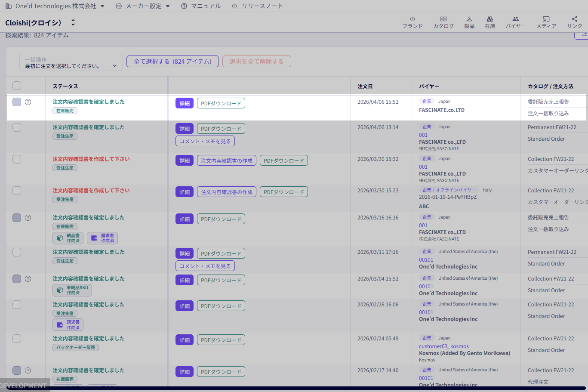Open the バイヤー (Buyer) icon
Image resolution: width=588 pixels, height=392 pixels.
click(x=515, y=22)
